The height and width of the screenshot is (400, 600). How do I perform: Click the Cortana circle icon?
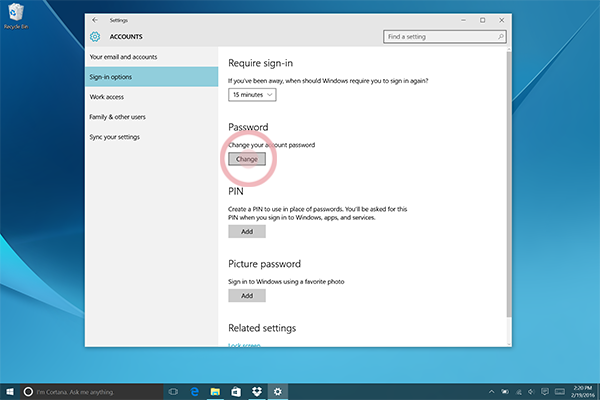pos(28,392)
